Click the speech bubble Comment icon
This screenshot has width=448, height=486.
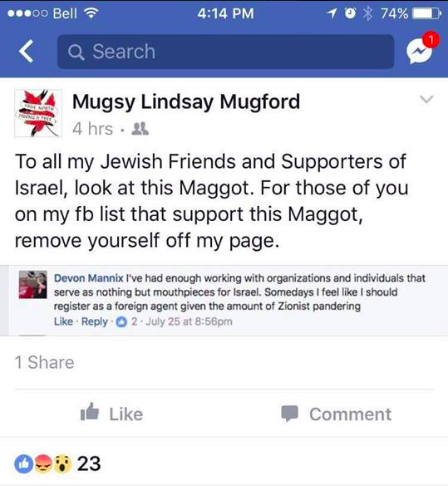coord(289,414)
